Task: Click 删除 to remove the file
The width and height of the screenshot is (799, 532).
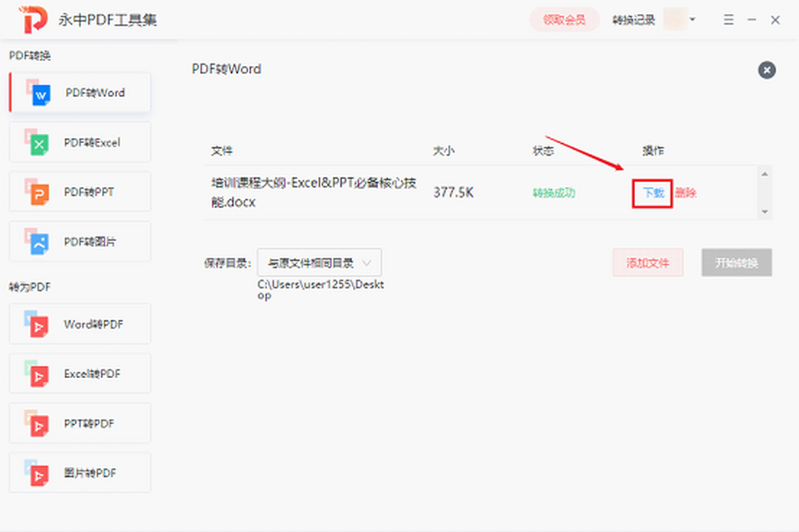Action: (x=686, y=193)
